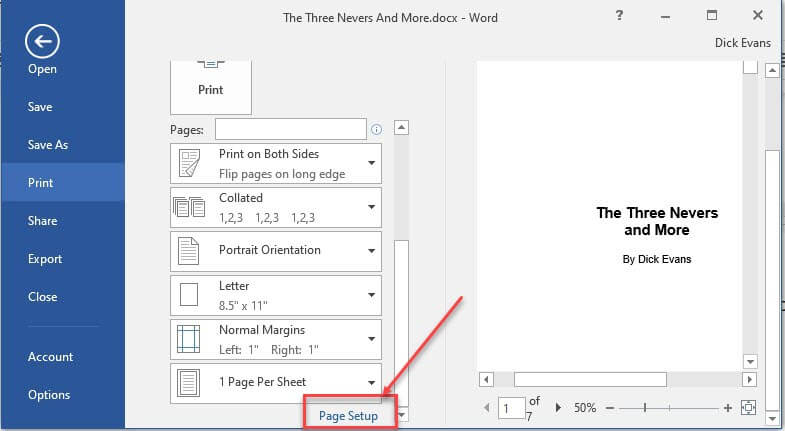Click the Zoom to Page icon
This screenshot has width=785, height=431.
pyautogui.click(x=748, y=407)
